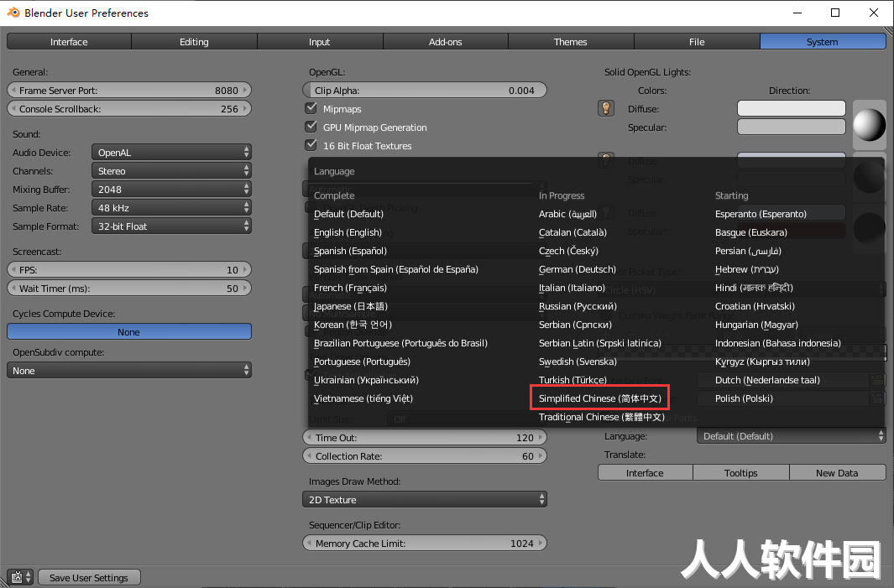
Task: Decrease Memory Cache Limit with its left arrow
Action: pyautogui.click(x=309, y=543)
